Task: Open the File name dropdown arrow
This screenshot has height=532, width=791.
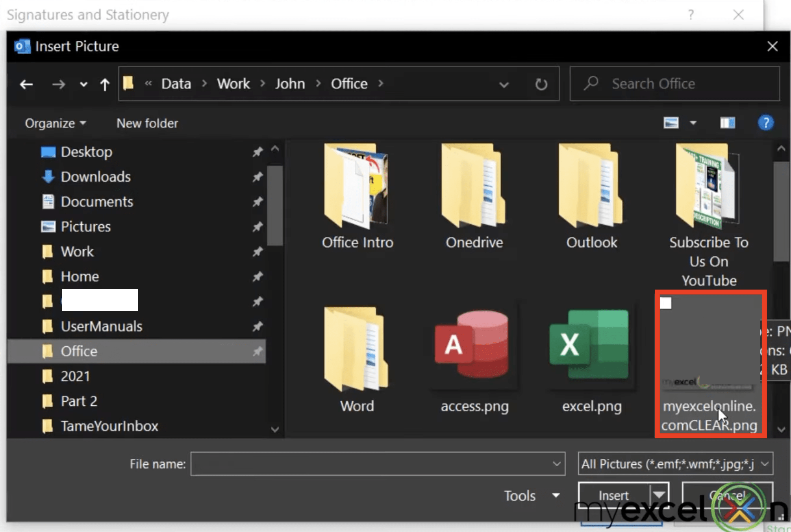Action: (556, 464)
